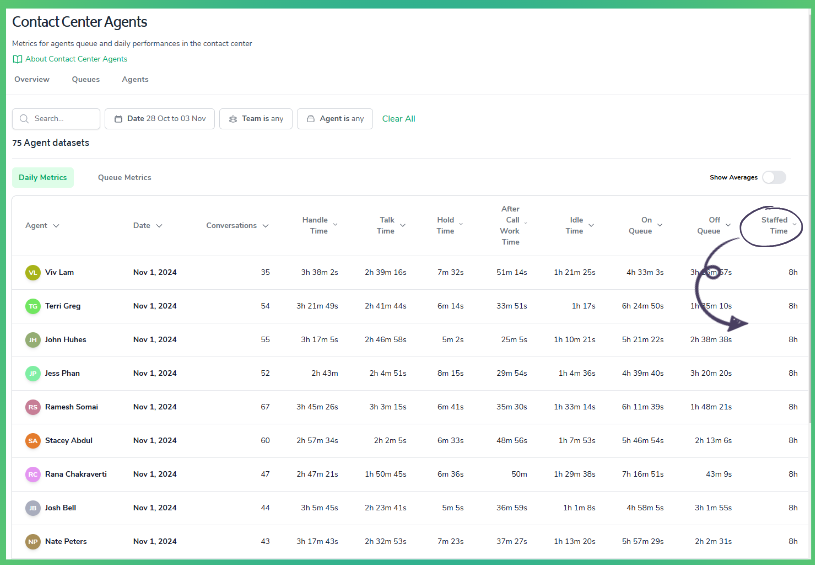The image size is (815, 565).
Task: Click the team icon in Team filter
Action: click(x=232, y=119)
